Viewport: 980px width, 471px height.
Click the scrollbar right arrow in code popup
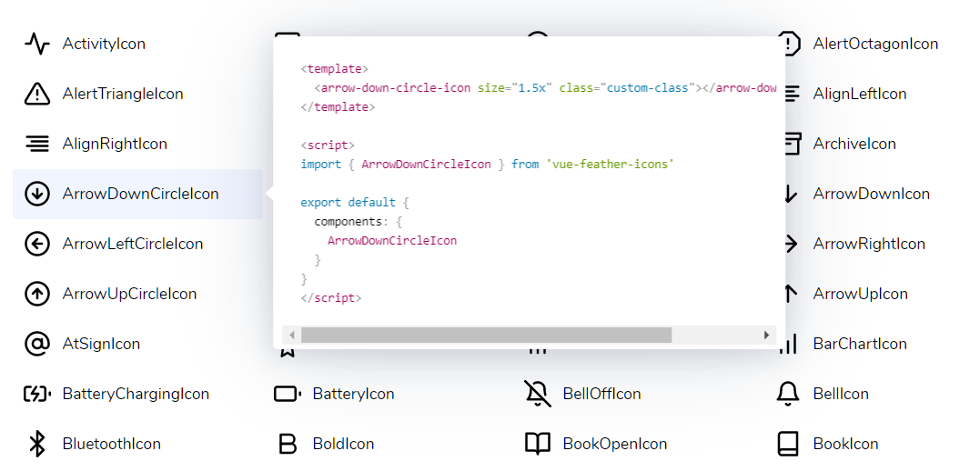[x=767, y=335]
